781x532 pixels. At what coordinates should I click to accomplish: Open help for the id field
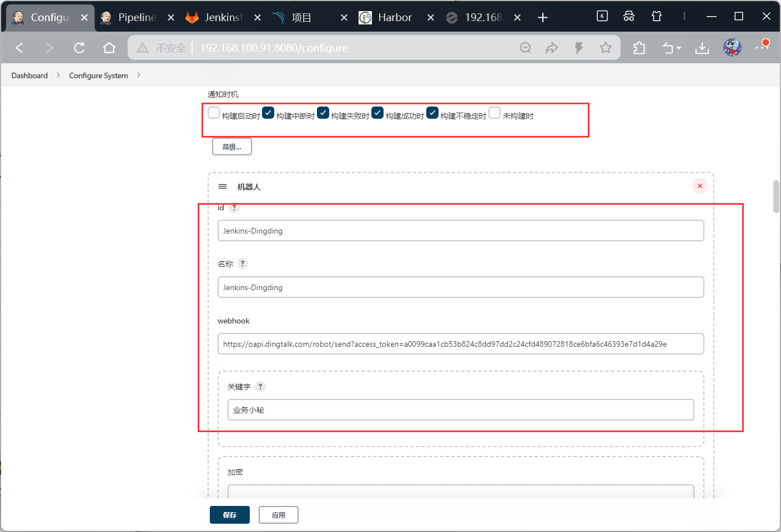(234, 207)
